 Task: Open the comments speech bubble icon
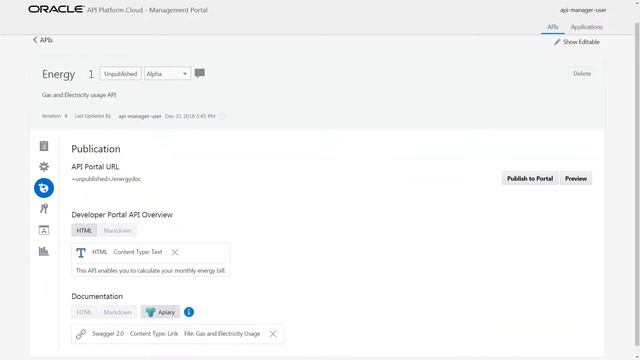point(200,73)
